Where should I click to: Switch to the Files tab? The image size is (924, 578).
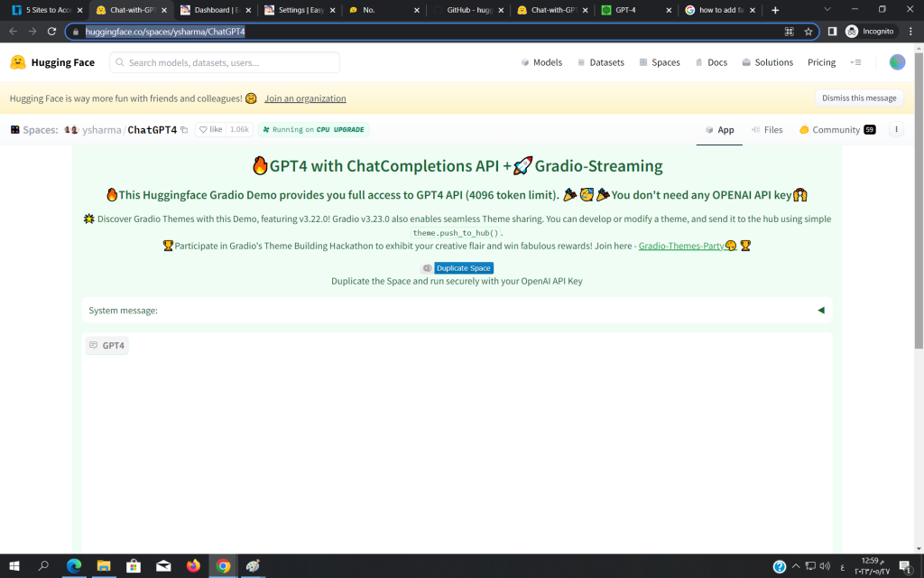(767, 130)
